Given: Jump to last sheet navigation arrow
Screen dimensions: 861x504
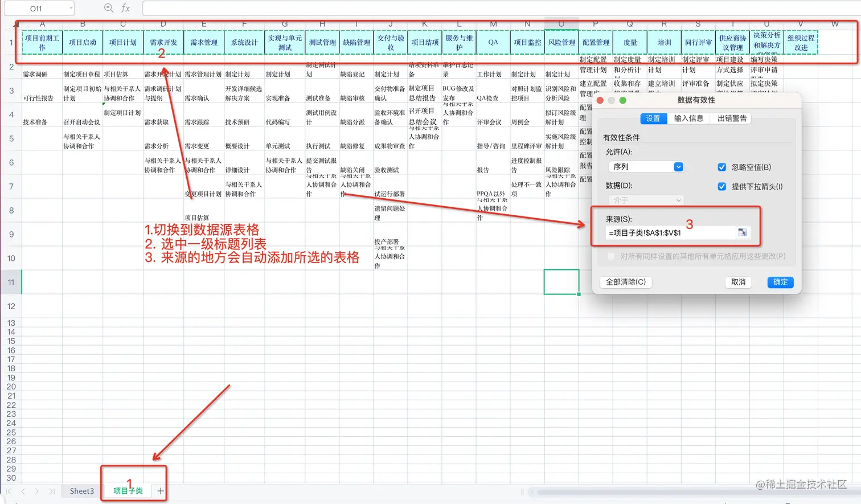Looking at the screenshot, I should (x=51, y=491).
